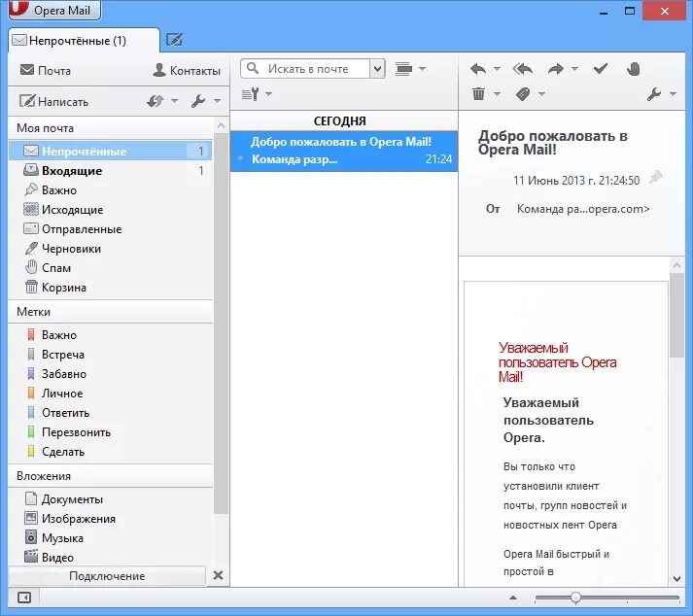Select the orange Личное label

110,394
